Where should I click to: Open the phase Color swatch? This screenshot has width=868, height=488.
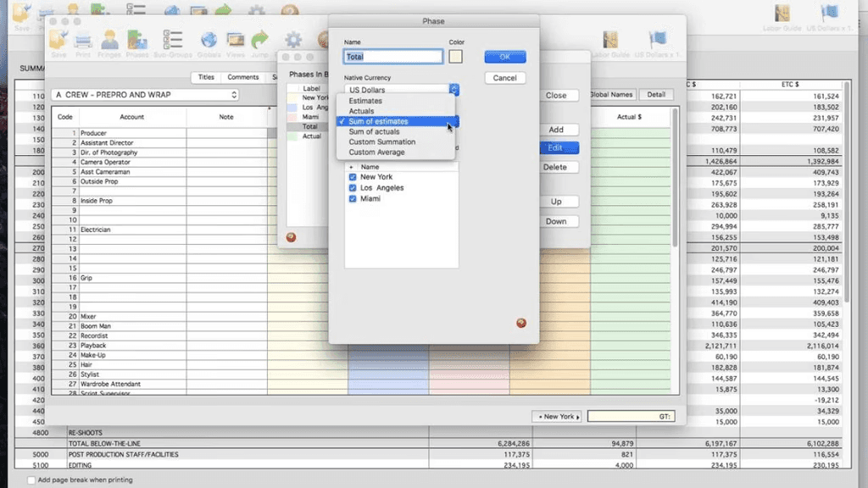tap(455, 57)
